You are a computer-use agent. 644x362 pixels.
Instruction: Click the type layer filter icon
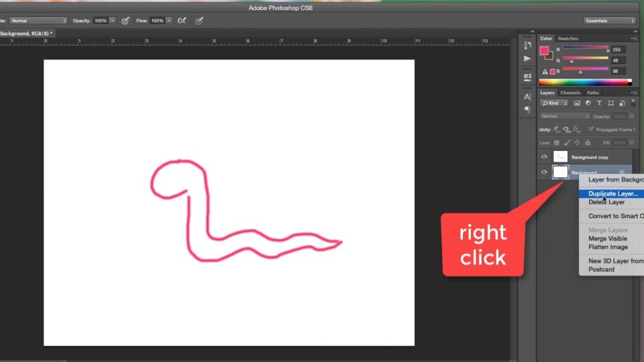click(599, 103)
